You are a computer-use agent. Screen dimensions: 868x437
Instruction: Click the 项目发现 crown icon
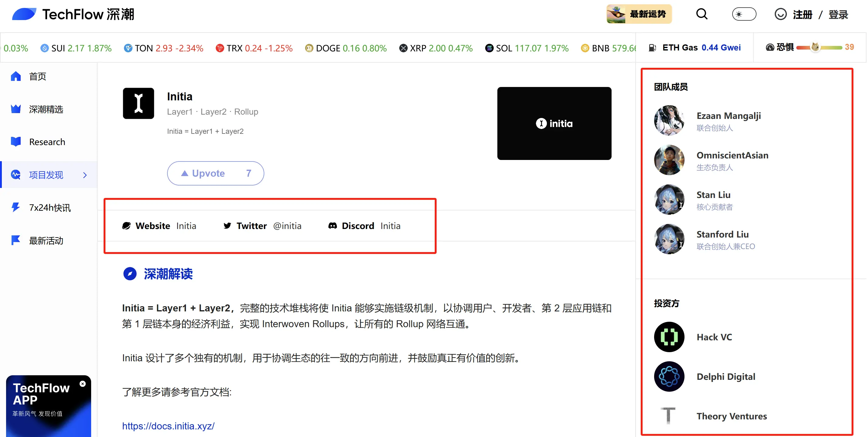(x=15, y=175)
